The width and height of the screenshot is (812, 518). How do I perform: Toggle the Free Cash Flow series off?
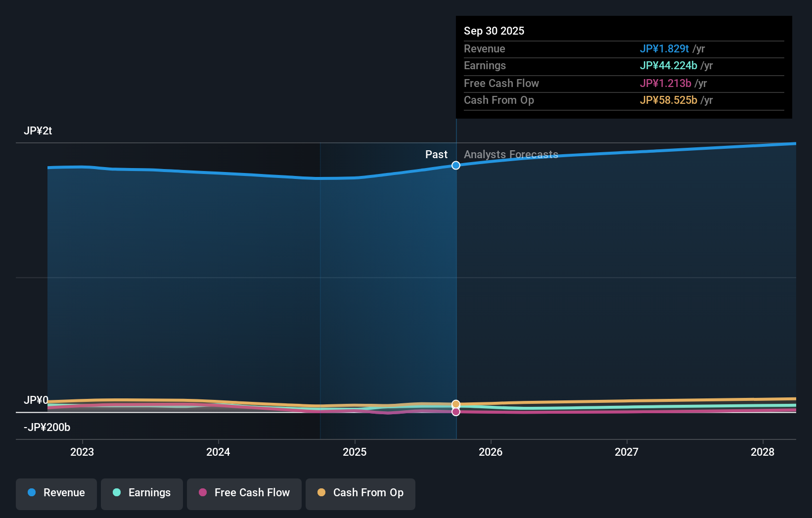pos(244,493)
